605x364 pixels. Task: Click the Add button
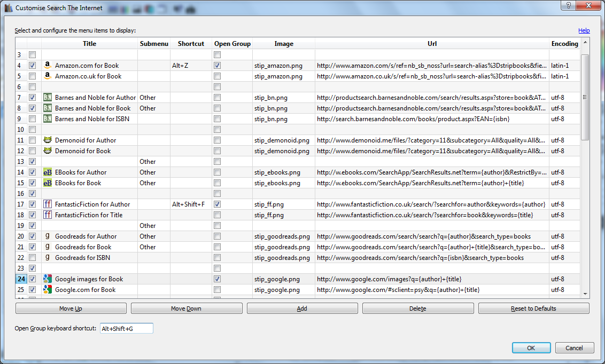click(x=302, y=308)
